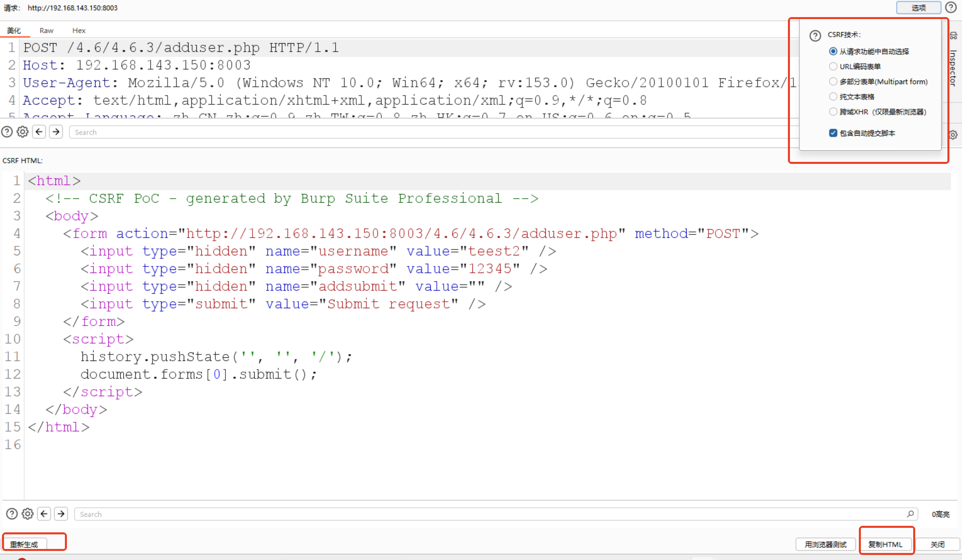
Task: Click the magnifier icon in CSRF HTML search
Action: pyautogui.click(x=910, y=514)
